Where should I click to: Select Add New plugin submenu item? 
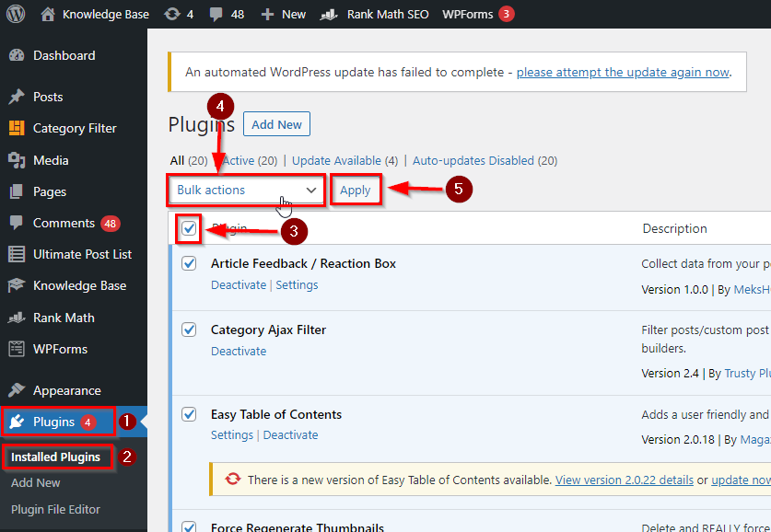point(35,483)
